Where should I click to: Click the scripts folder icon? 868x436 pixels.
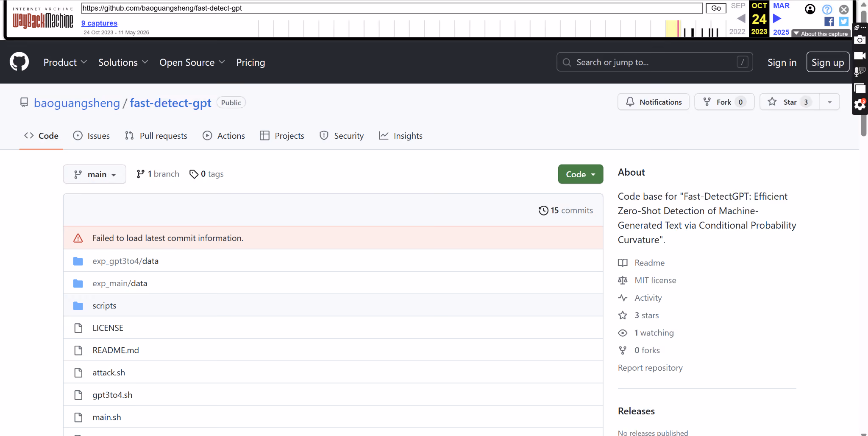(x=78, y=306)
